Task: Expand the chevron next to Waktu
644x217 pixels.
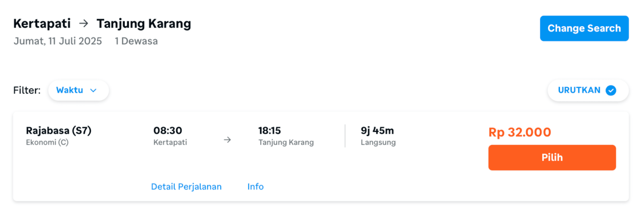Action: [93, 90]
